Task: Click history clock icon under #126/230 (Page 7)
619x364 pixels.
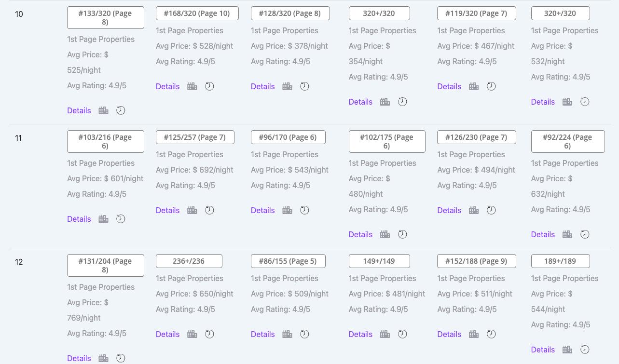Action: 491,210
